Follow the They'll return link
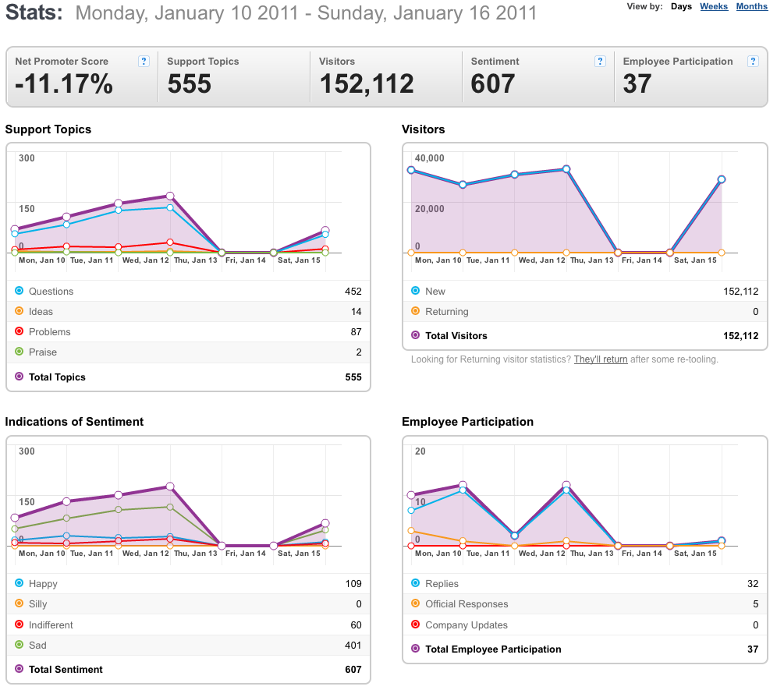 601,359
